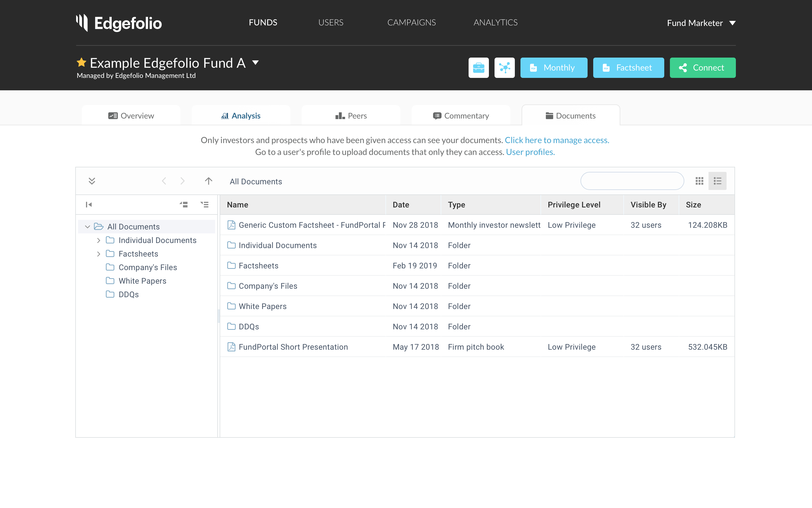Click the PDF icon of FundPortal Short Presentation
This screenshot has width=812, height=508.
(231, 347)
